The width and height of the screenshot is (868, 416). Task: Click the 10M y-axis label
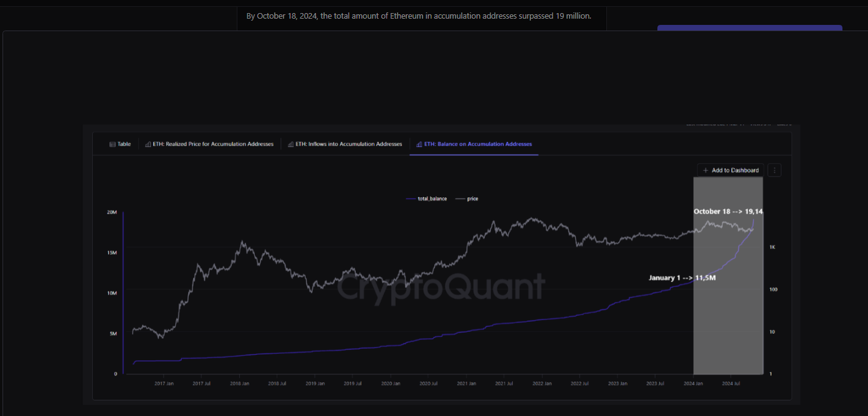[112, 293]
